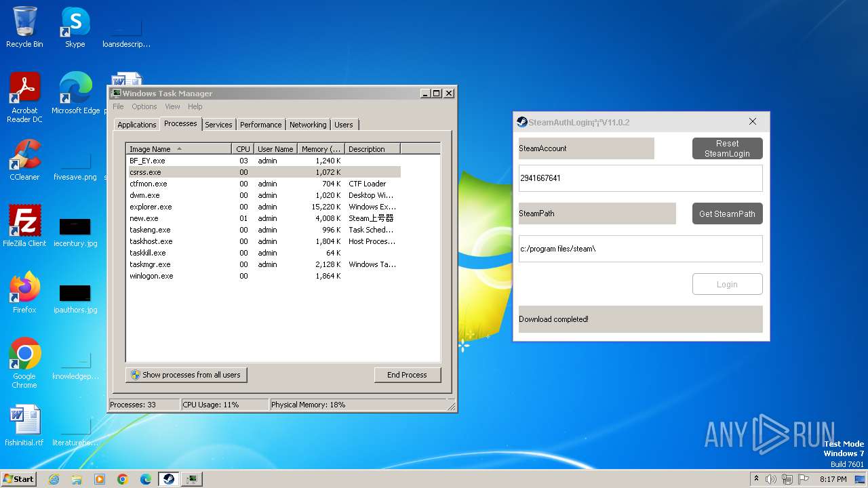Sort processes by Memory column
The image size is (868, 488).
point(321,148)
